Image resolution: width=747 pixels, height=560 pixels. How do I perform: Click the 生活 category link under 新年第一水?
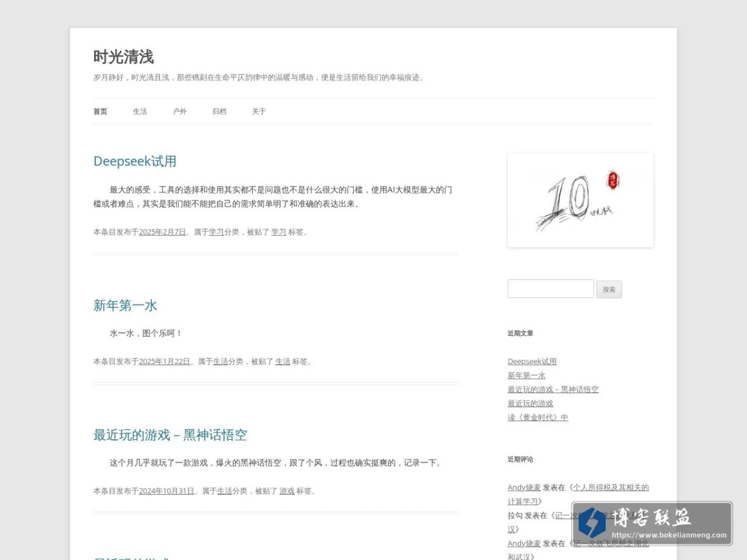point(220,362)
